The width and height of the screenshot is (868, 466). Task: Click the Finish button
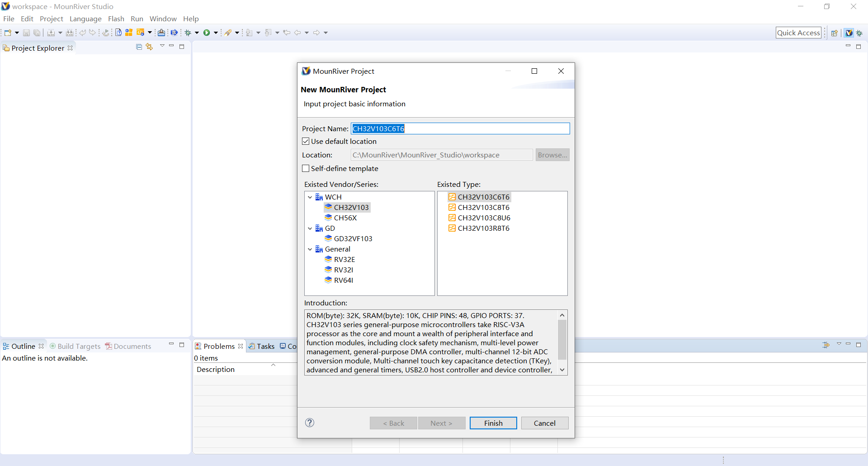[x=493, y=423]
